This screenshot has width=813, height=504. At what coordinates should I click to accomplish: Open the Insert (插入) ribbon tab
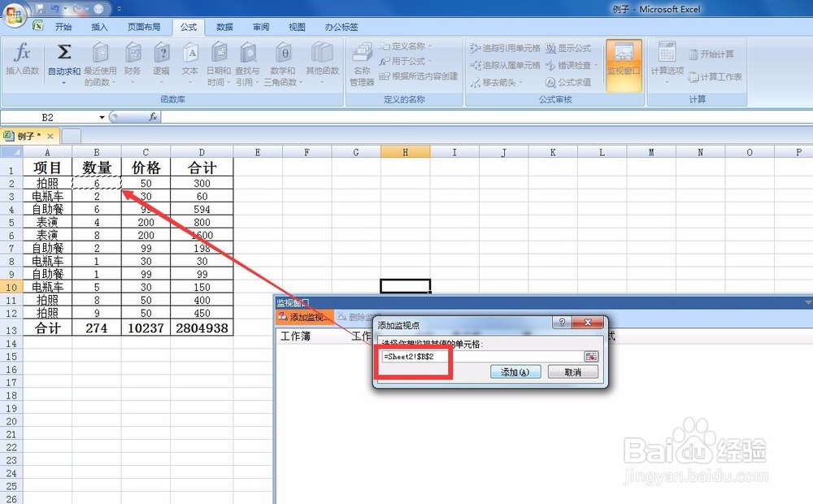click(x=99, y=27)
